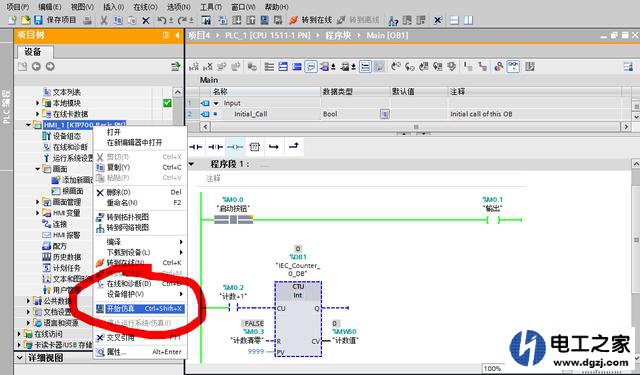Viewport: 640px width, 375px height.
Task: Insert an empty box instruction element
Action: pyautogui.click(x=255, y=146)
